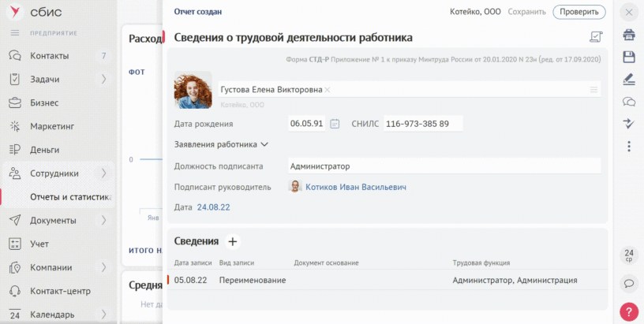Open the birth date calendar picker

pos(335,124)
